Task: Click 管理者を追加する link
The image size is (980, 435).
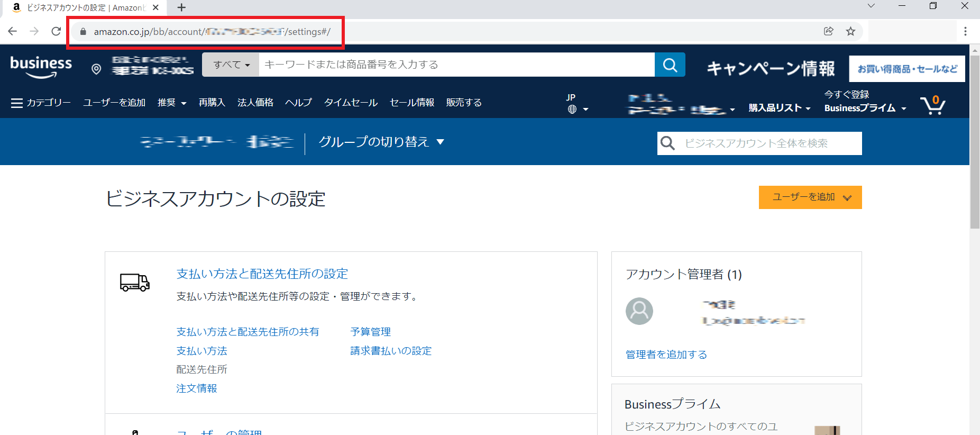Action: tap(666, 355)
